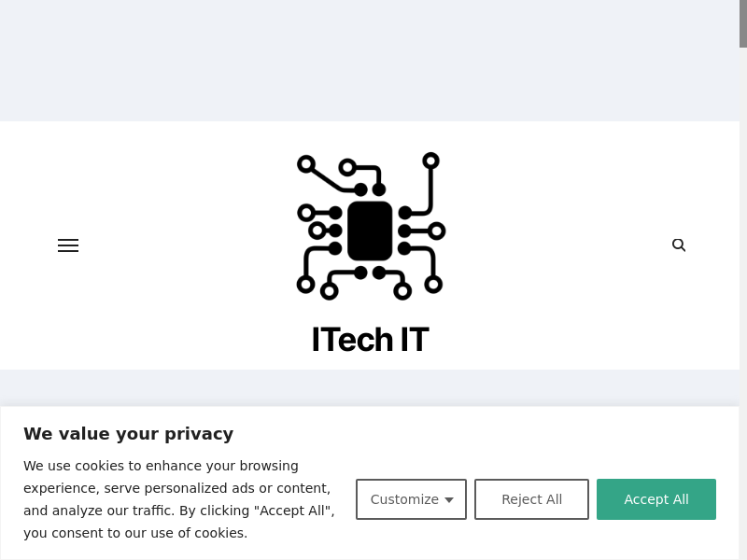Open the hamburger navigation menu
Screen dimensions: 747x560
[x=68, y=245]
